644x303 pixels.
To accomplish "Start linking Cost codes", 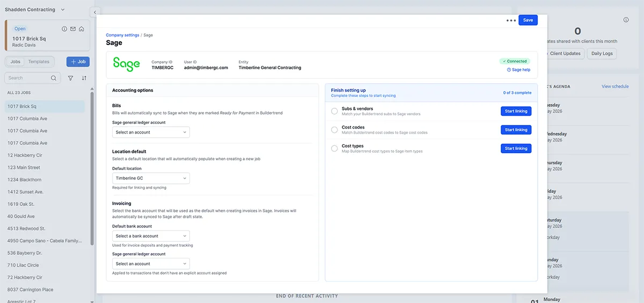I will click(516, 130).
